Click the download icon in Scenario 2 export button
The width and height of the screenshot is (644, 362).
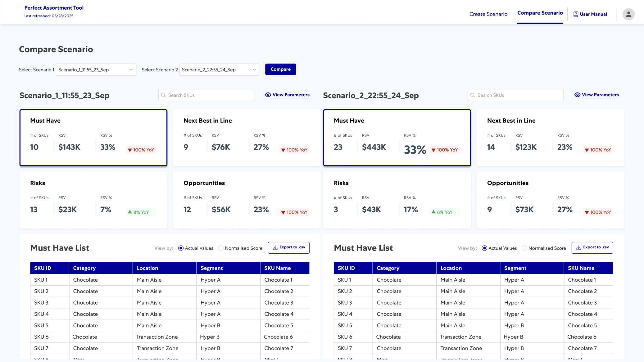click(x=579, y=248)
